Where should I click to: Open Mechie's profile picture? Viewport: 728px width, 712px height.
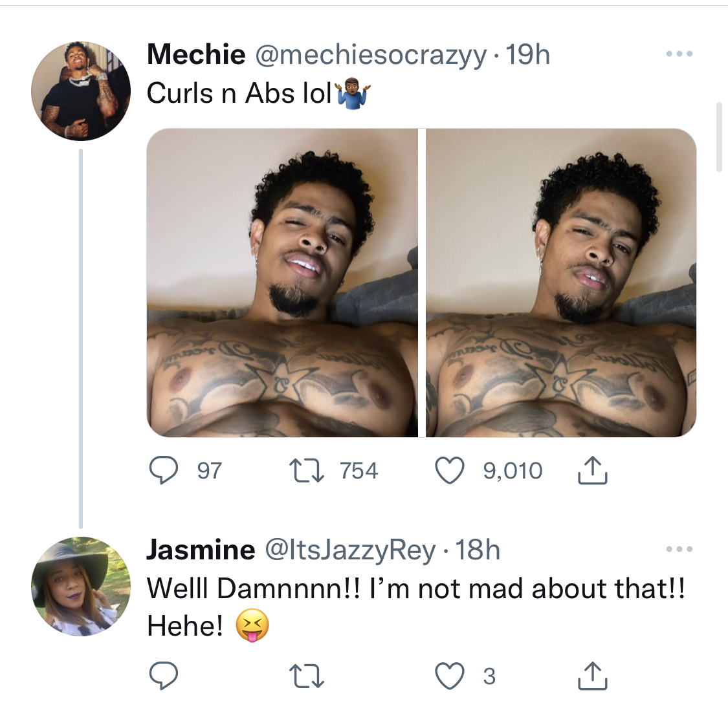81,91
